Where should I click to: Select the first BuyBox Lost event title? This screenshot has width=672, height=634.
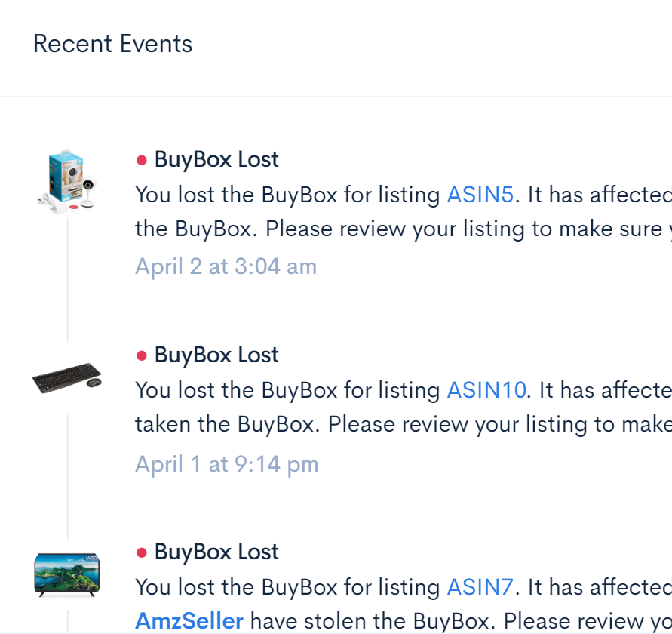point(216,159)
